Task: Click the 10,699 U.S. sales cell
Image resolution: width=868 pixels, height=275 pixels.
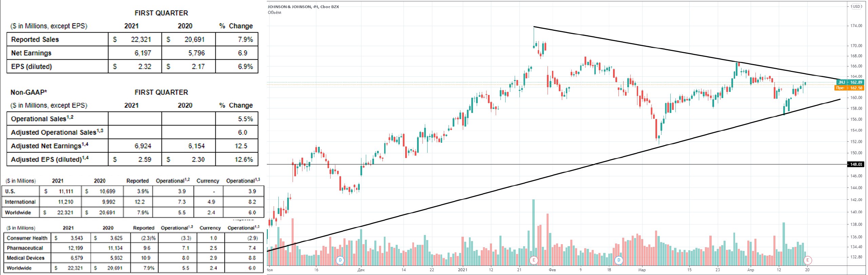Action: tap(107, 191)
